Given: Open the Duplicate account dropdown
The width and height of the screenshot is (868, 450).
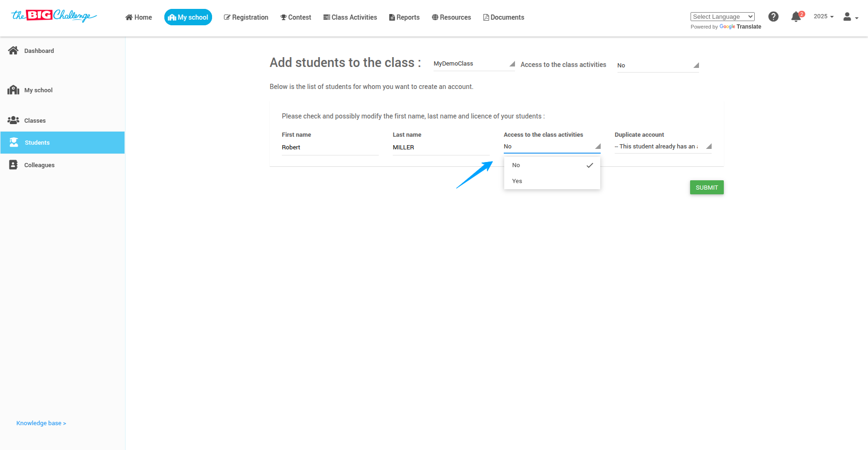Looking at the screenshot, I should tap(663, 147).
